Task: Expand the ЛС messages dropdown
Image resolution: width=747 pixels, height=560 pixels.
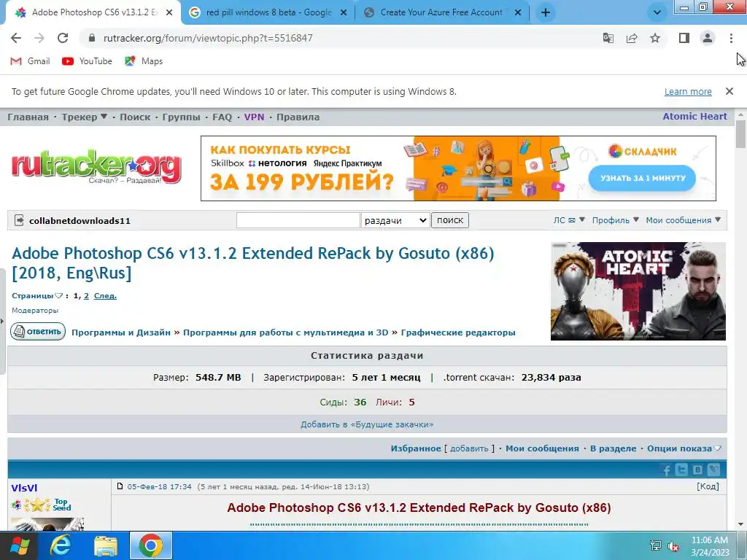Action: point(569,220)
